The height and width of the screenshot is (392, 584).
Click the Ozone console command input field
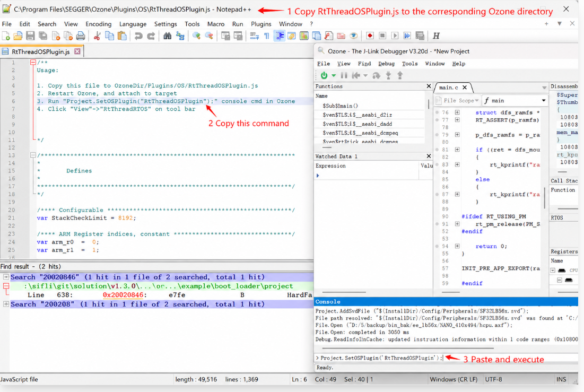click(447, 358)
